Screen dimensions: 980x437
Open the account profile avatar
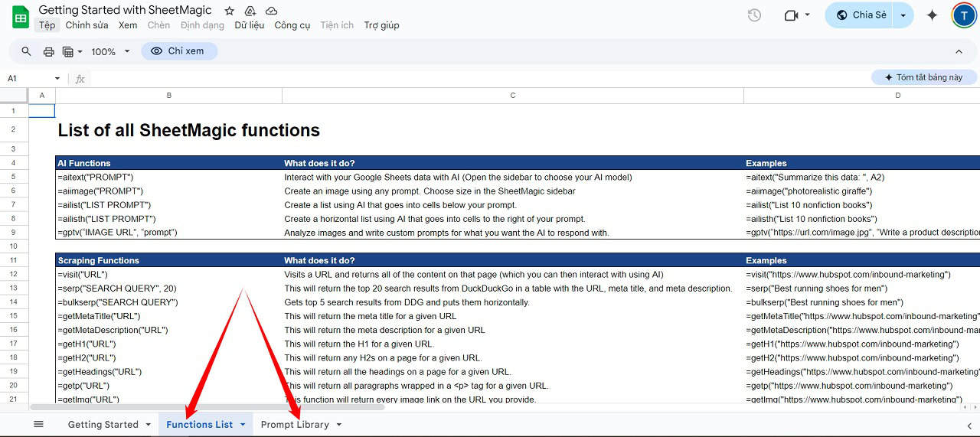tap(964, 15)
